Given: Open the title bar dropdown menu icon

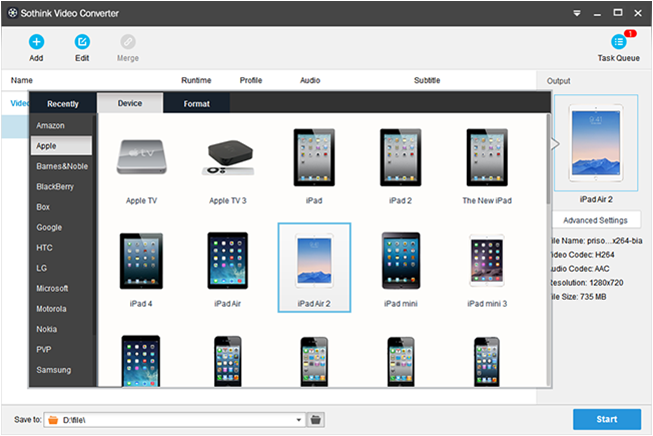Looking at the screenshot, I should [x=577, y=13].
